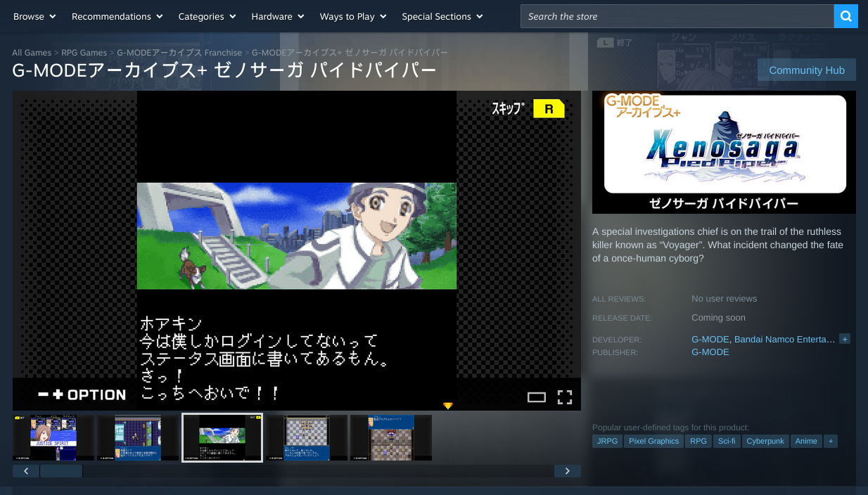Click the plus icon next to developer names

coord(845,339)
